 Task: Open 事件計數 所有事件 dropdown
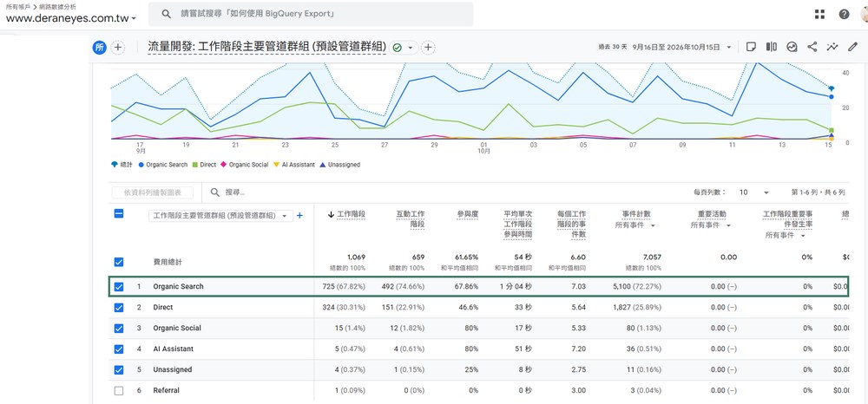coord(635,225)
